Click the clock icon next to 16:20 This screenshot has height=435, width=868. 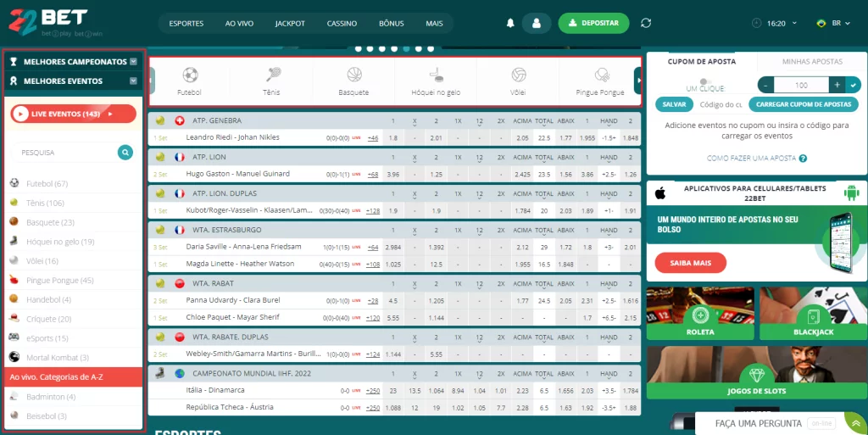757,23
